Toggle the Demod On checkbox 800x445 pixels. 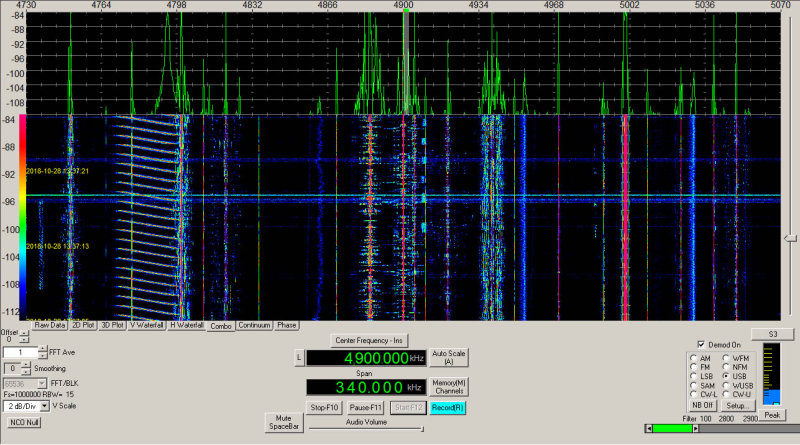point(701,344)
